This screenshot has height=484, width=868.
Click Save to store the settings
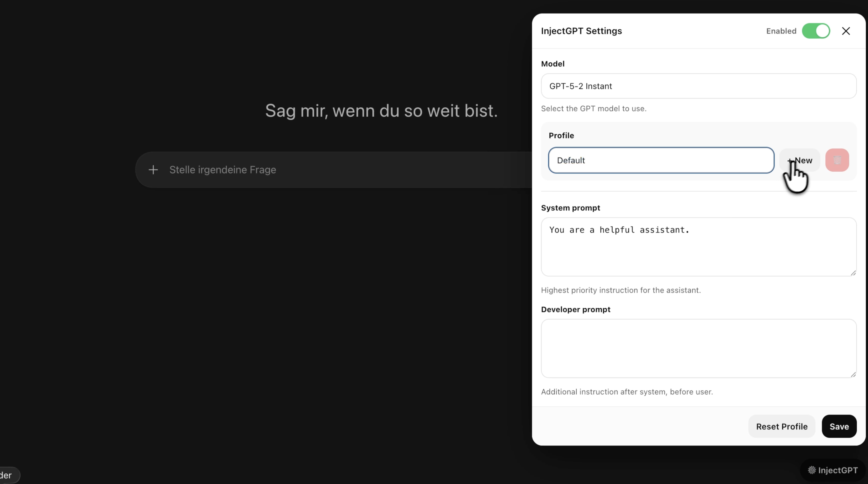pos(839,426)
